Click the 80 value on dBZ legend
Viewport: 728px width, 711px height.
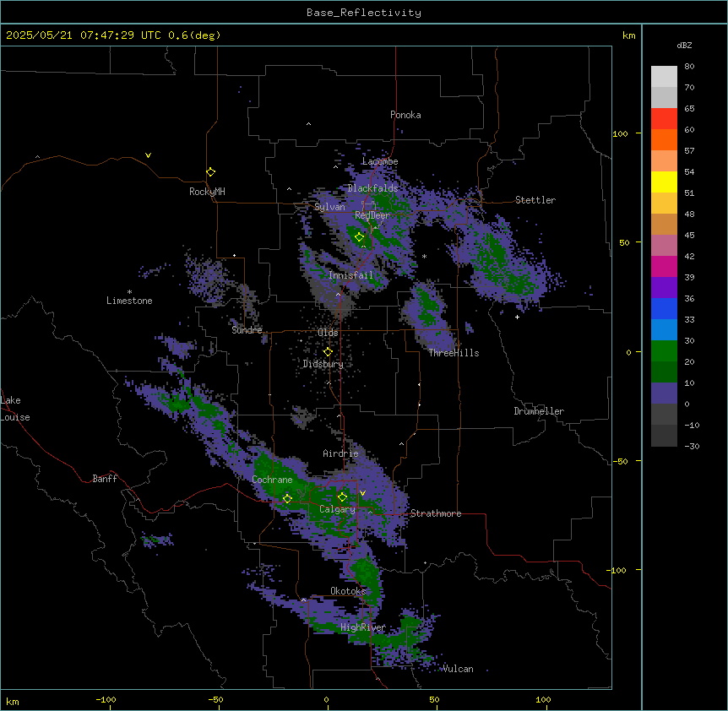[x=689, y=67]
